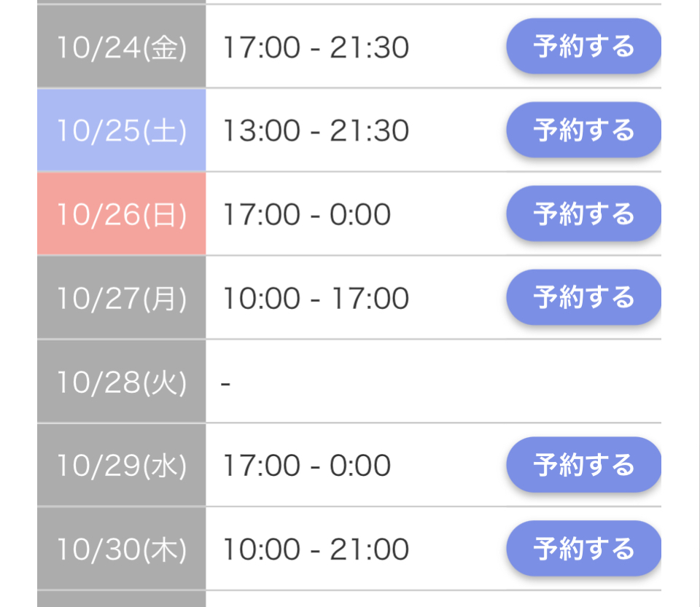
Task: Click 予約する for 10/25 (土)
Action: 583,130
